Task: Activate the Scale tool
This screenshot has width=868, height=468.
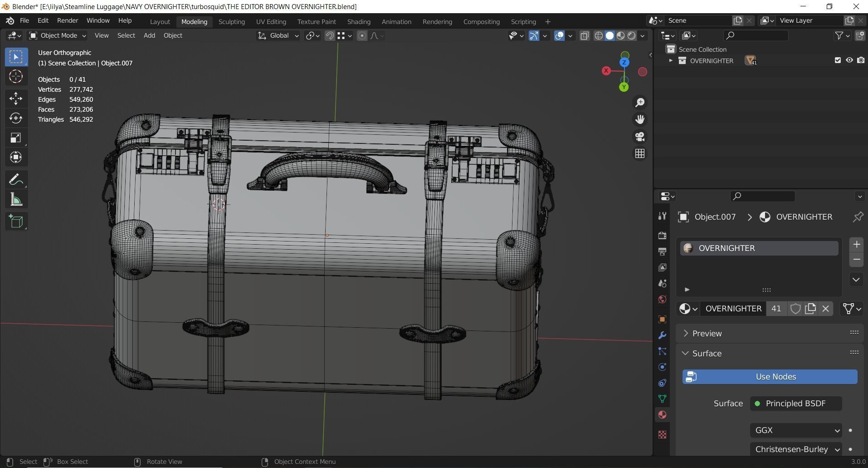Action: tap(16, 138)
